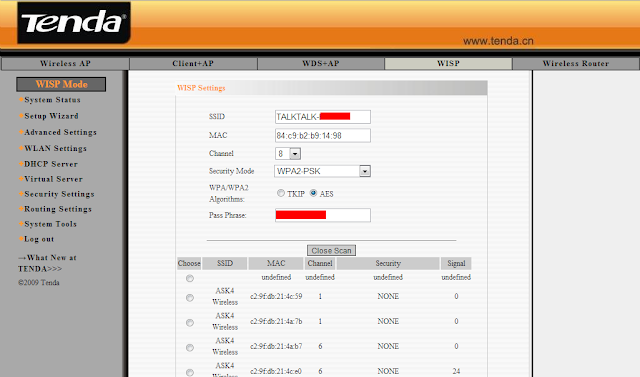Open Advanced Settings page
The image size is (640, 377).
click(x=60, y=133)
